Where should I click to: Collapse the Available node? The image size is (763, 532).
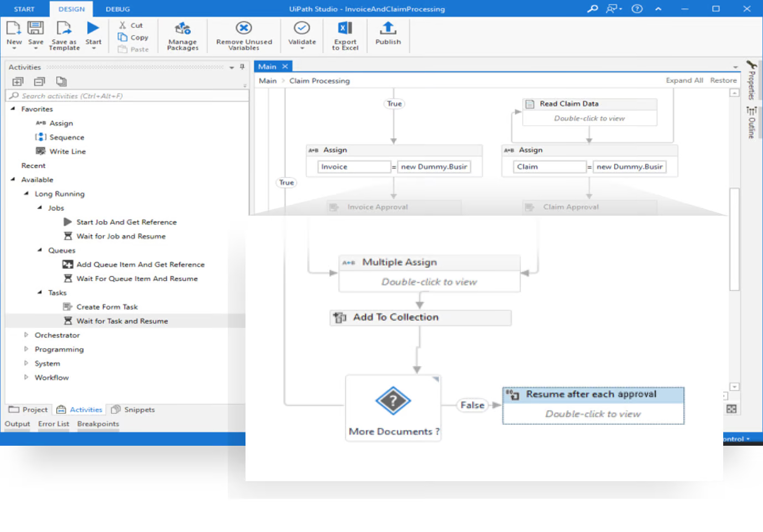coord(13,179)
